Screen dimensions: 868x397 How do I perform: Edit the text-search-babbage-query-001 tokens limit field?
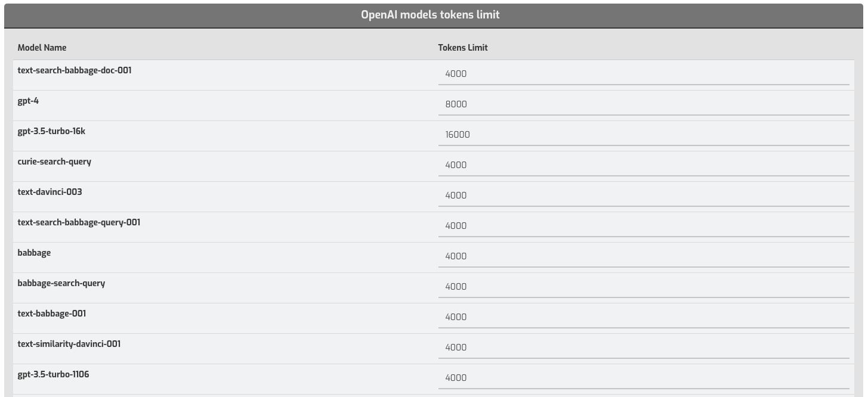(x=643, y=226)
